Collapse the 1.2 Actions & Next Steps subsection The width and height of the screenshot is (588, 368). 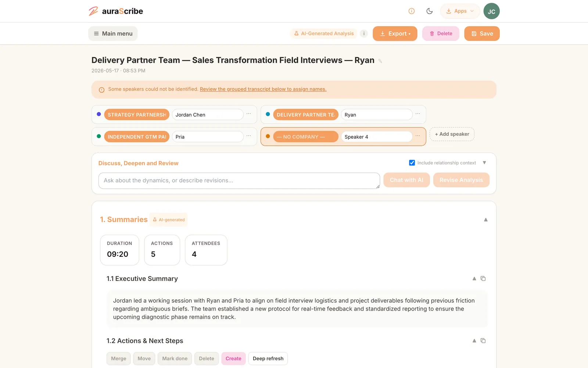point(474,341)
